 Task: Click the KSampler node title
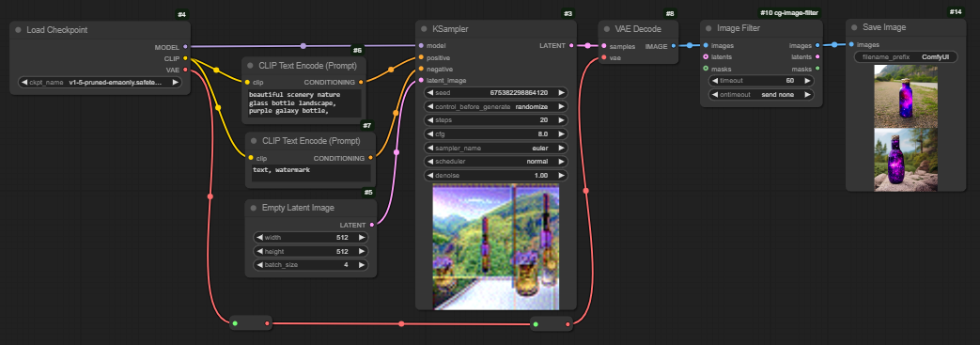(x=450, y=29)
